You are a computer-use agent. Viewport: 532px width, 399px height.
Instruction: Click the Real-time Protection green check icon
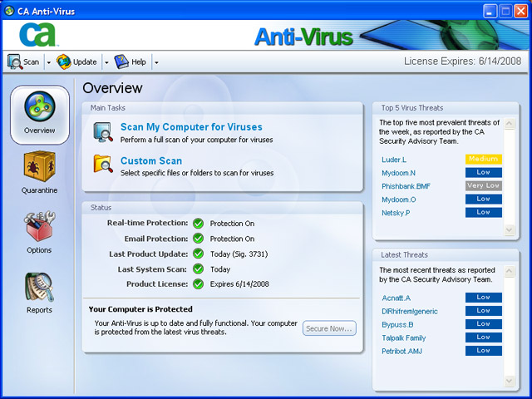(x=198, y=224)
